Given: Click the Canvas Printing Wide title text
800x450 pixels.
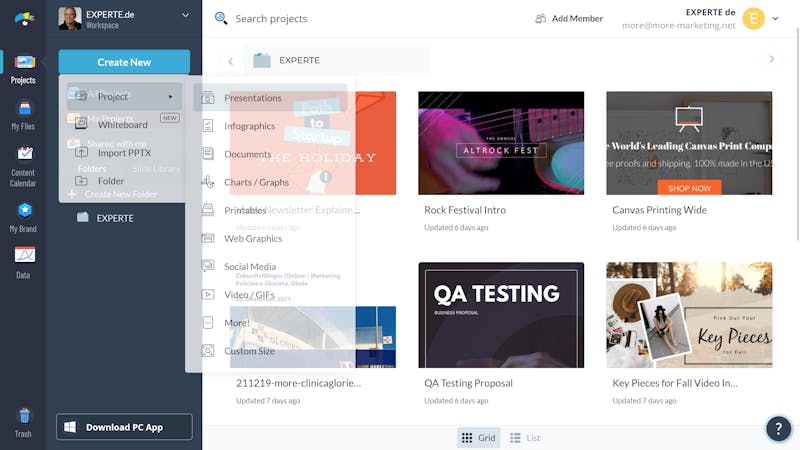Looking at the screenshot, I should (x=659, y=210).
